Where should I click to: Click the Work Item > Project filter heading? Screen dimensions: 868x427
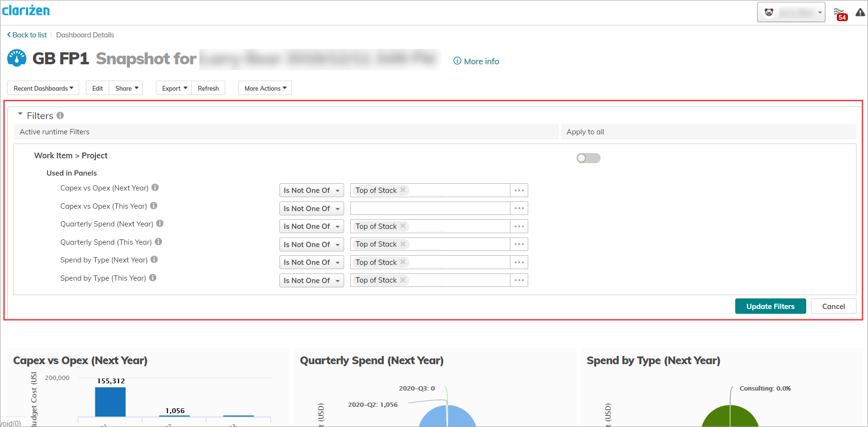[71, 155]
